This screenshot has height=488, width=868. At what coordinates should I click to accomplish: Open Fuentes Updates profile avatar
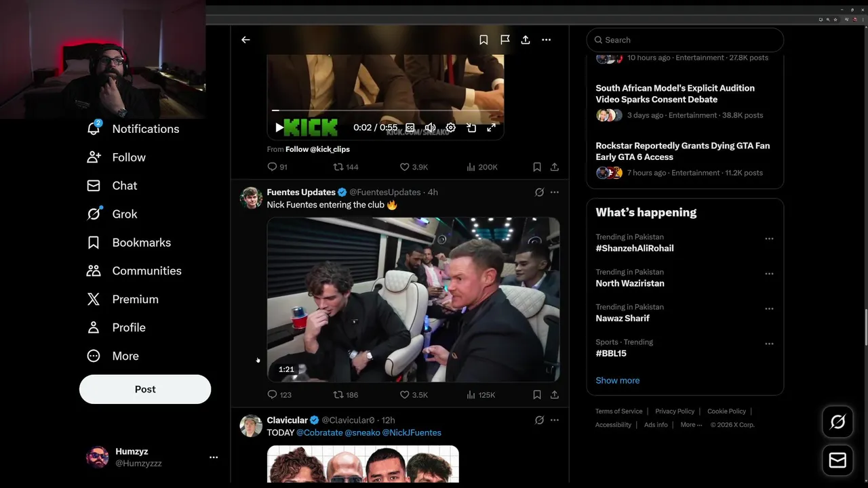[x=251, y=198]
